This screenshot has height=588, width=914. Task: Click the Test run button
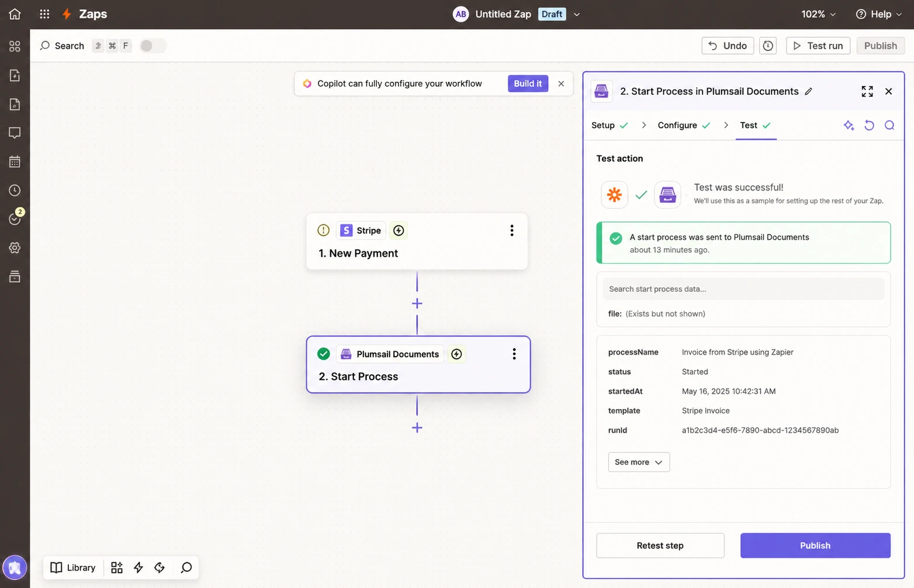818,46
